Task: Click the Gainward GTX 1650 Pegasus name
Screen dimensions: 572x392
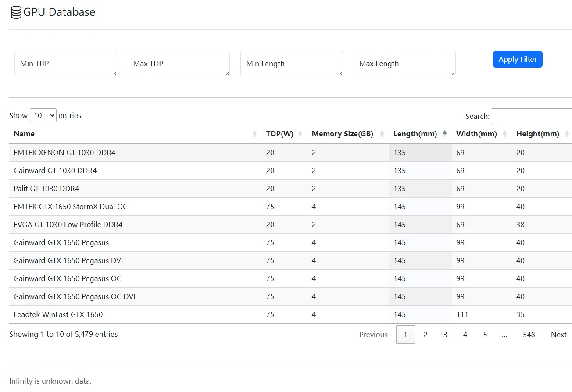Action: (x=61, y=242)
